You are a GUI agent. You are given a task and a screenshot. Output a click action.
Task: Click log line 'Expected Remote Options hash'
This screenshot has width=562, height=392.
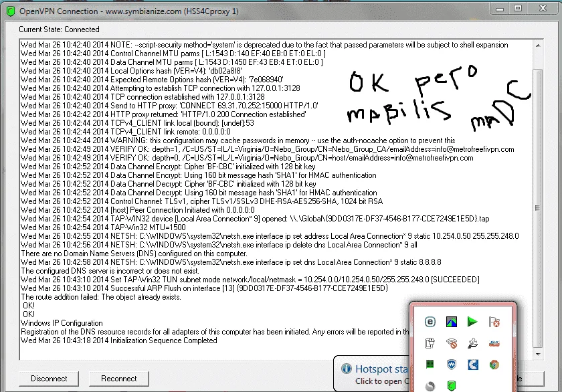click(x=152, y=80)
